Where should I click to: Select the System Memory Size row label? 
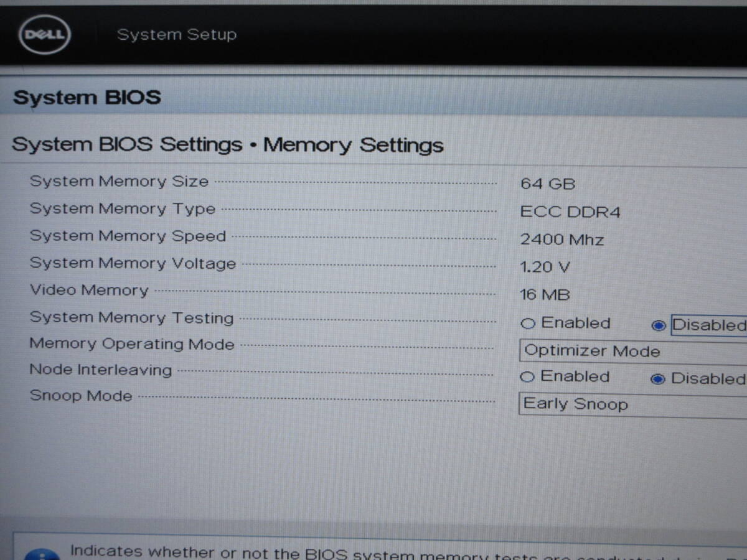pyautogui.click(x=119, y=182)
